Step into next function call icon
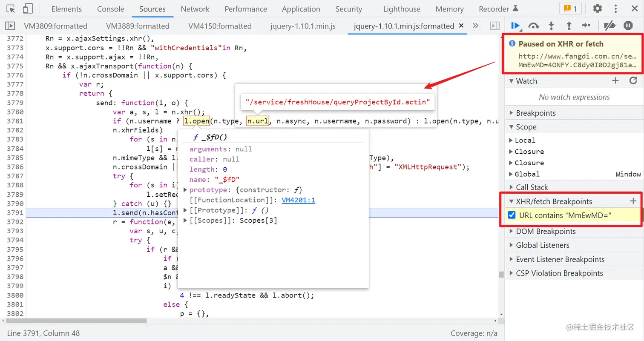644x341 pixels. click(551, 26)
